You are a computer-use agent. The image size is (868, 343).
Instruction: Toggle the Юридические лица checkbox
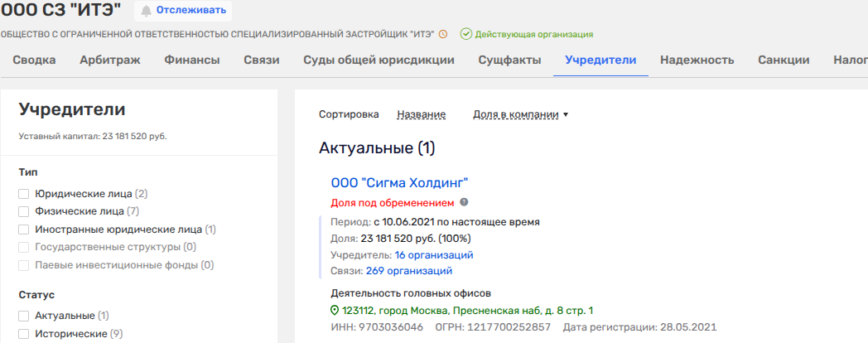coord(24,194)
